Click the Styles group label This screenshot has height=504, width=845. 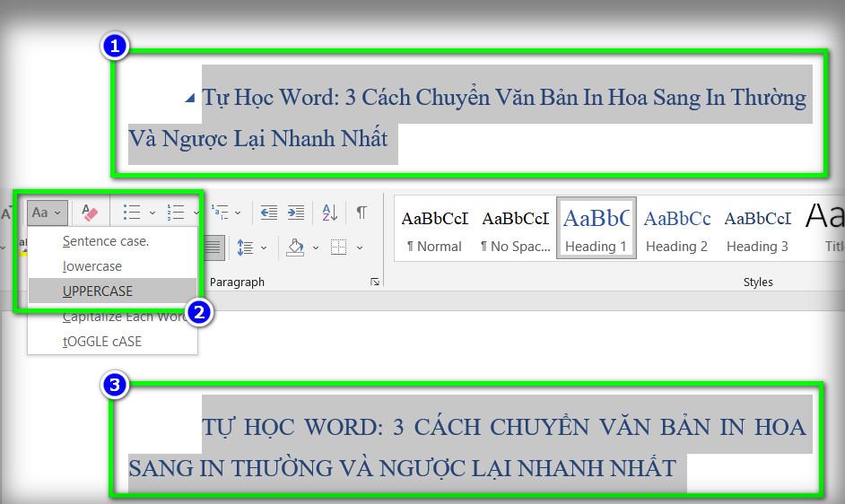pyautogui.click(x=758, y=282)
